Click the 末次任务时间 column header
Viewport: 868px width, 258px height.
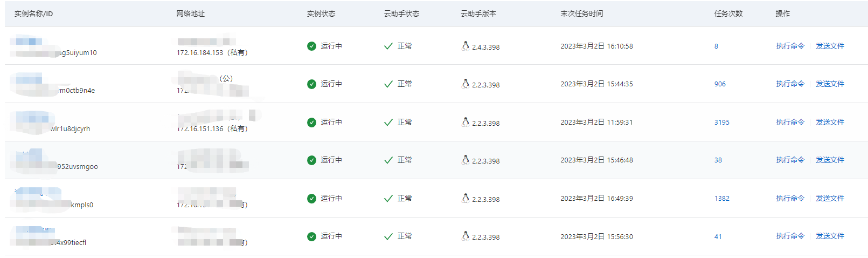tap(581, 14)
